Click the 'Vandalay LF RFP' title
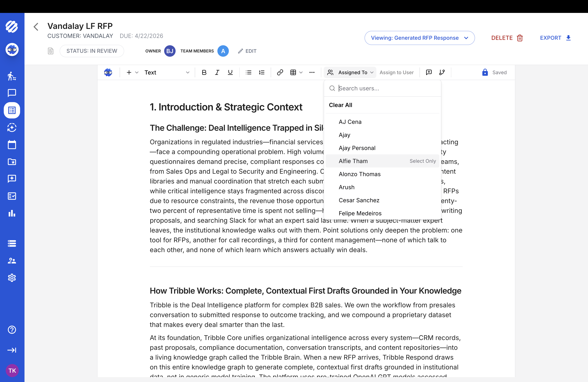Image resolution: width=588 pixels, height=382 pixels. (x=80, y=26)
